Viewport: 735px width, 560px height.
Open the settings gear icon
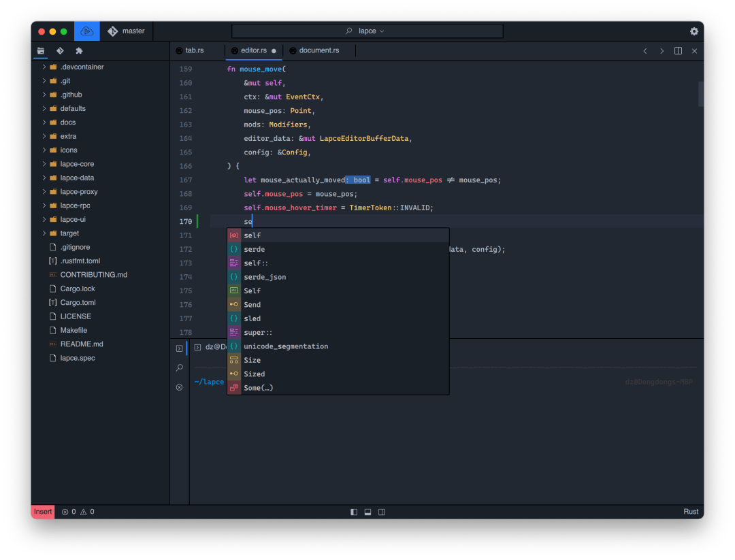click(x=693, y=31)
